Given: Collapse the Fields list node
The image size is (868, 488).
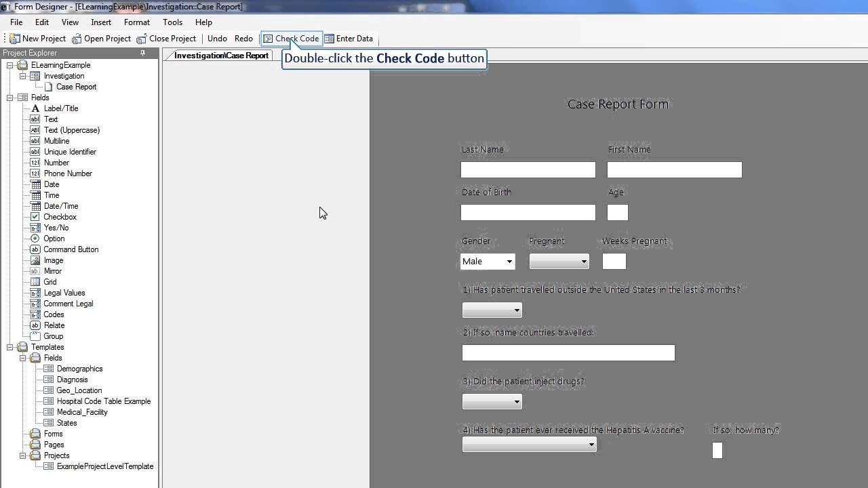Looking at the screenshot, I should tap(10, 98).
